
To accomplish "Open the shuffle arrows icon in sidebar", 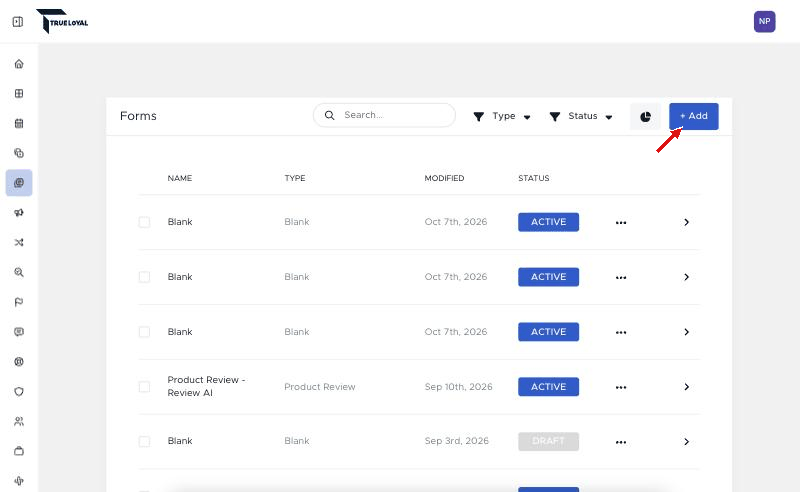I will (19, 242).
